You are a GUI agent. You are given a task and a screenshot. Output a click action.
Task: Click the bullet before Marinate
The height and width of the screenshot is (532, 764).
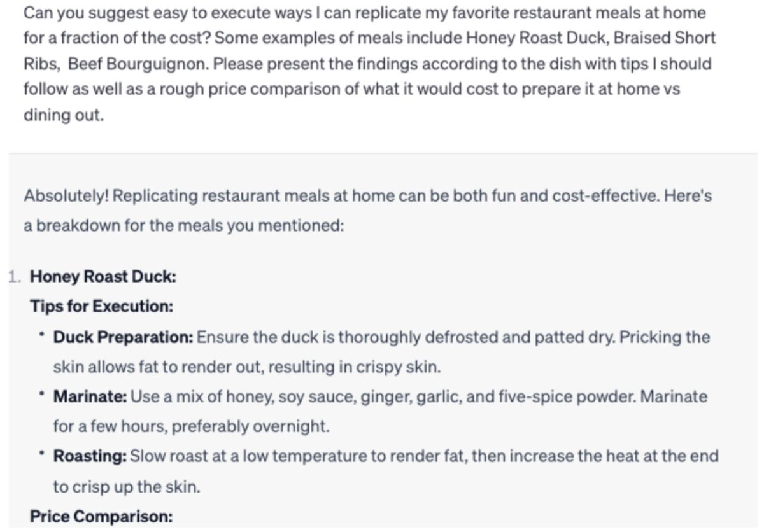pyautogui.click(x=41, y=394)
